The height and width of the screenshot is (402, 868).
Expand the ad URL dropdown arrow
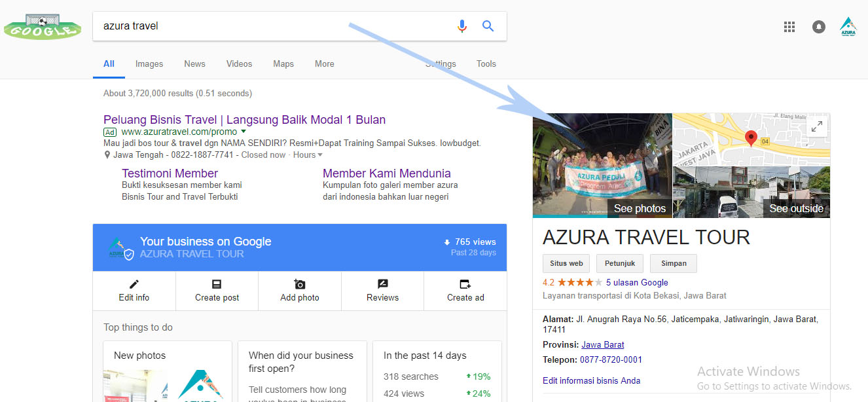[x=244, y=132]
